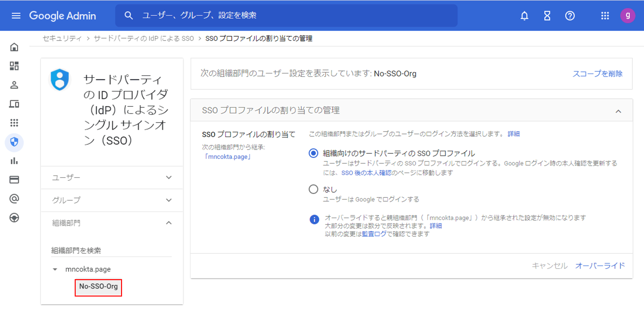
Task: Focus 組織部門を検索 field
Action: 111,250
